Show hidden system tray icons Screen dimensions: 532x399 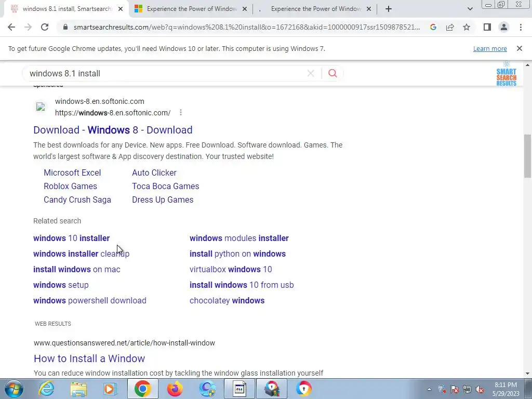[x=429, y=389]
